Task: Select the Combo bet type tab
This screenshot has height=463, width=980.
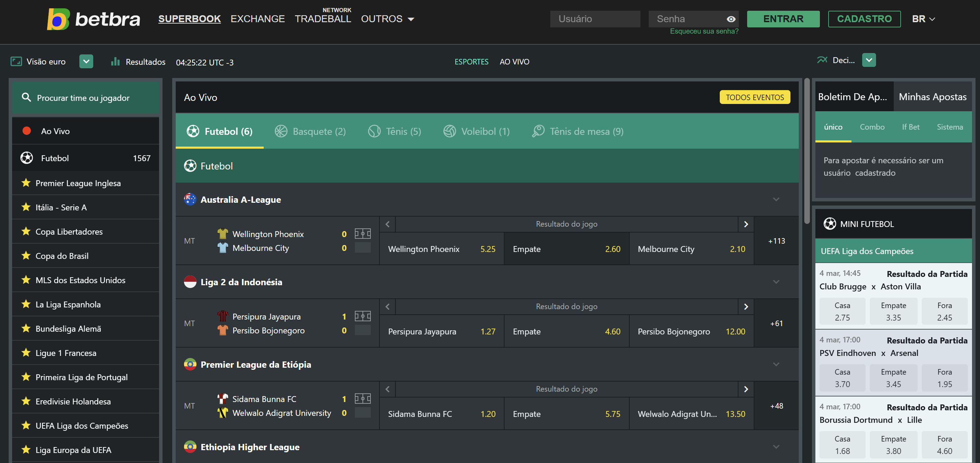Action: coord(872,127)
